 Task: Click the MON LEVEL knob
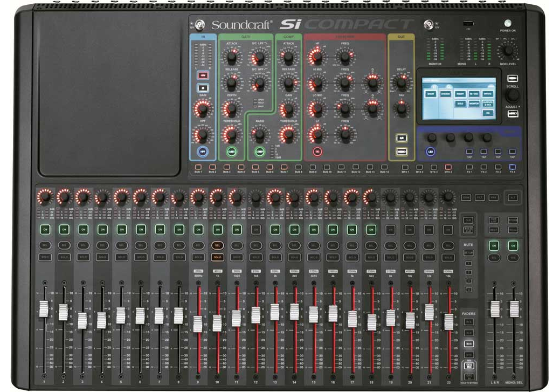(508, 51)
